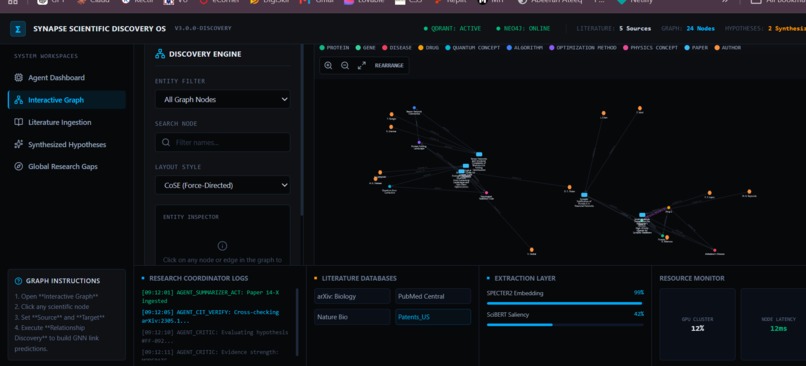Click the Physics Concept legend entry
The image size is (806, 366).
(x=650, y=48)
